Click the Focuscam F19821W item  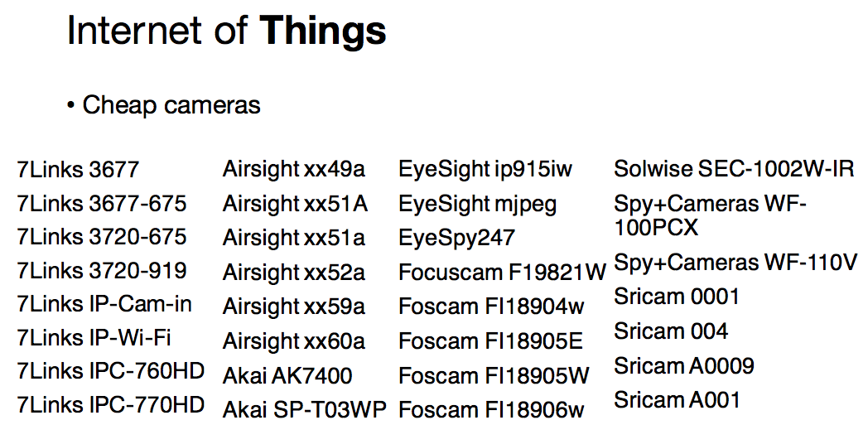(x=503, y=273)
